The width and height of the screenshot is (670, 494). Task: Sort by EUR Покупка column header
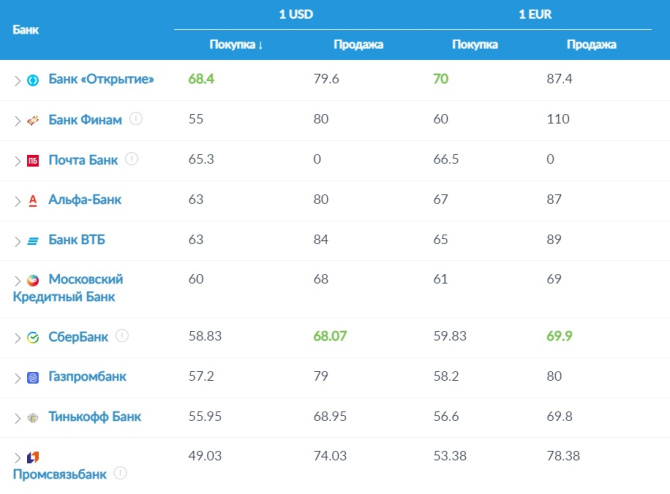(475, 44)
